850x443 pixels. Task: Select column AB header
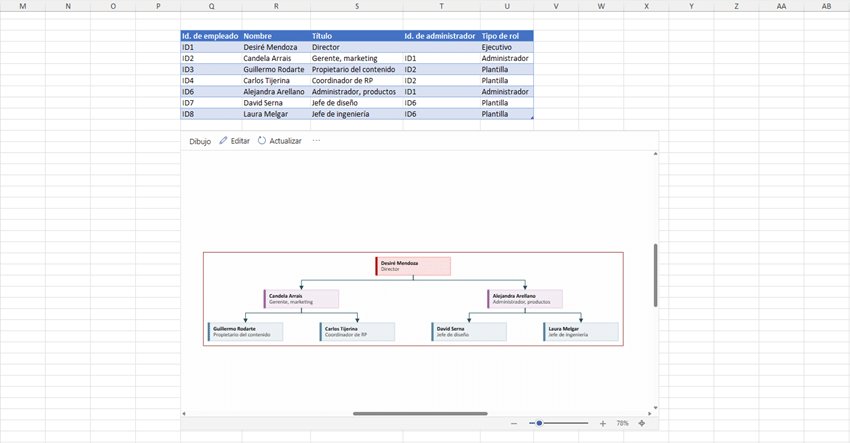pyautogui.click(x=826, y=6)
